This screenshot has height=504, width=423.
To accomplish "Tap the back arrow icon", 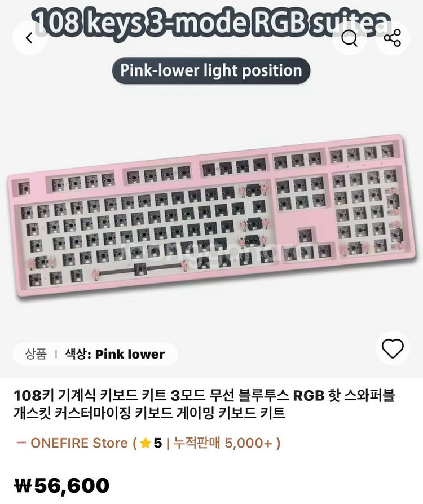I will [29, 38].
